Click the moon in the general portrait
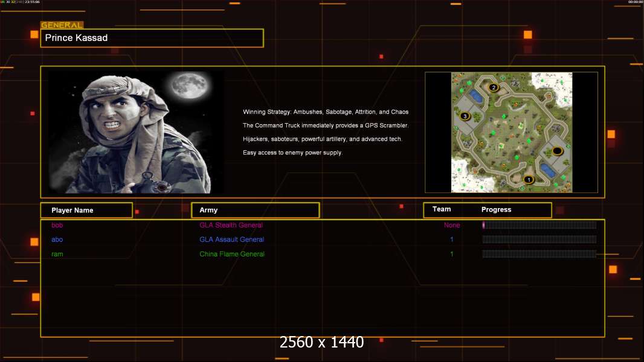The image size is (644, 362). [187, 86]
